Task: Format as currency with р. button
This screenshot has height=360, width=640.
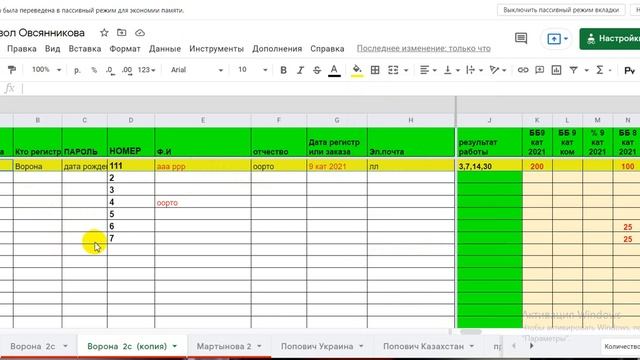Action: point(77,70)
